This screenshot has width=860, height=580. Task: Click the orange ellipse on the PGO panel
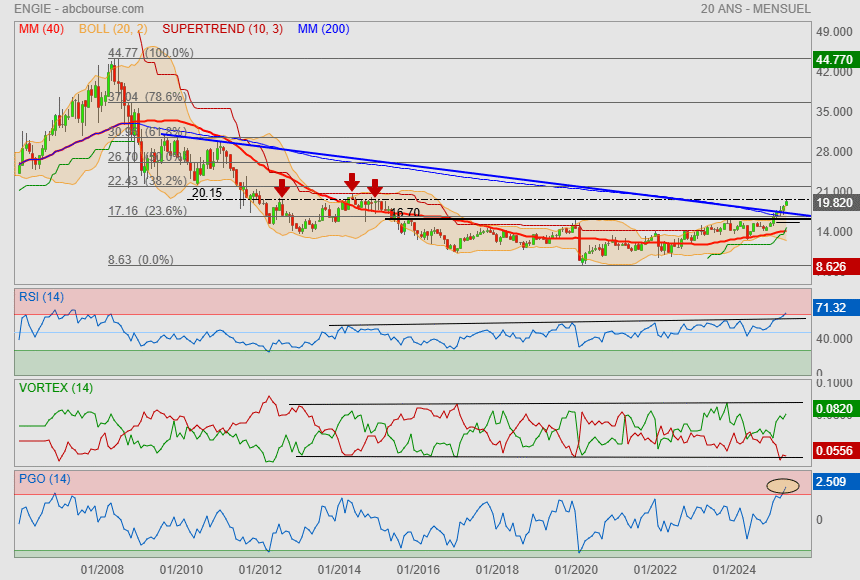pyautogui.click(x=783, y=486)
